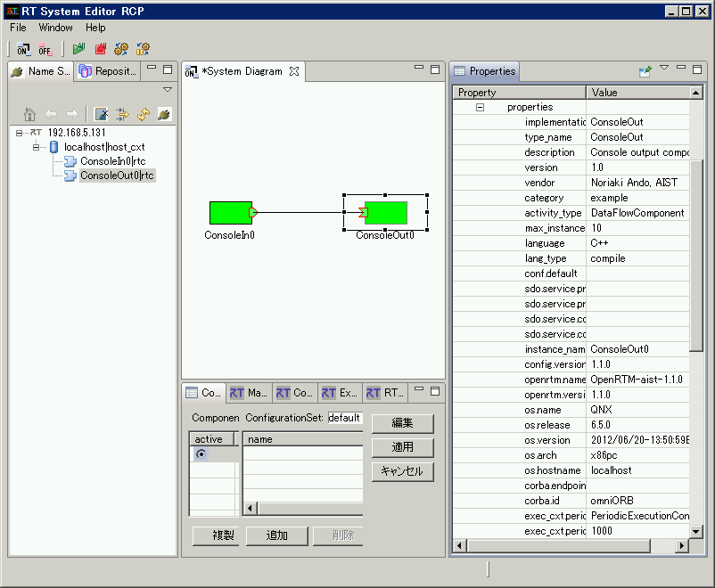Click the back arrow in Name Service view
This screenshot has height=588, width=715.
[51, 114]
